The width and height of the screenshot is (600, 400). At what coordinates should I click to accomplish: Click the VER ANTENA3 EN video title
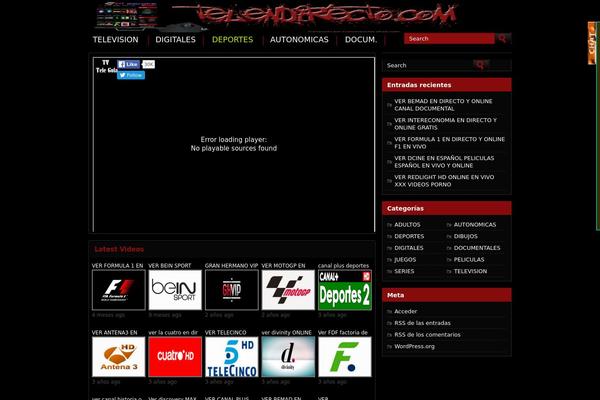click(x=114, y=333)
